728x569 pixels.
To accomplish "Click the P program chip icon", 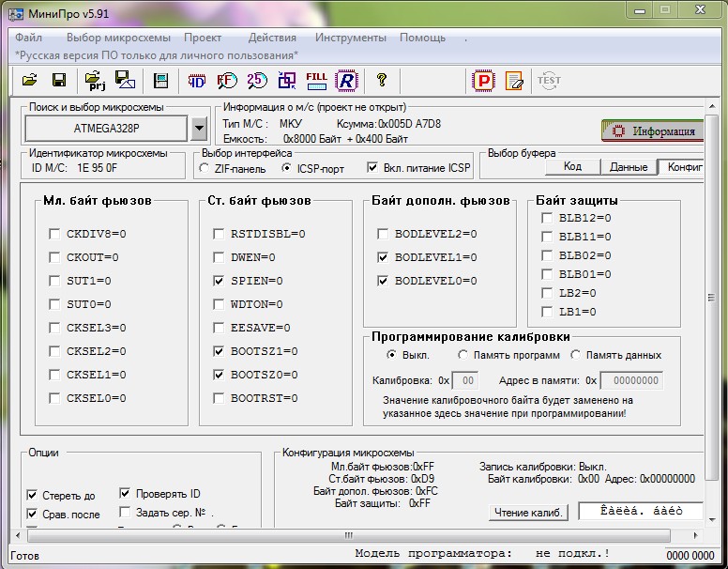I will coord(483,81).
